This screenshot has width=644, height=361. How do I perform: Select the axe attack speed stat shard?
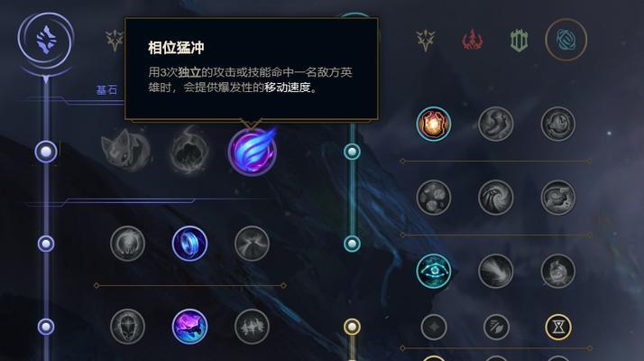click(x=496, y=328)
